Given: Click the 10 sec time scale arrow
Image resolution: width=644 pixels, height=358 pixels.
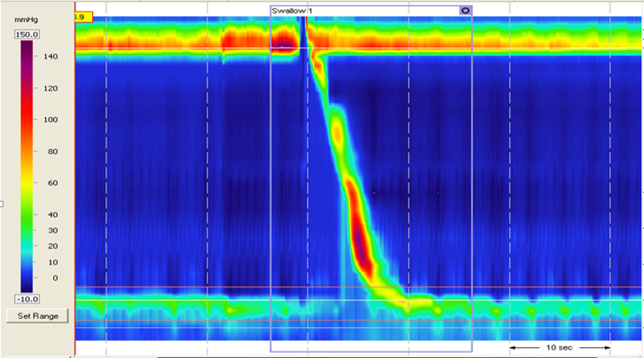Looking at the screenshot, I should click(x=560, y=346).
